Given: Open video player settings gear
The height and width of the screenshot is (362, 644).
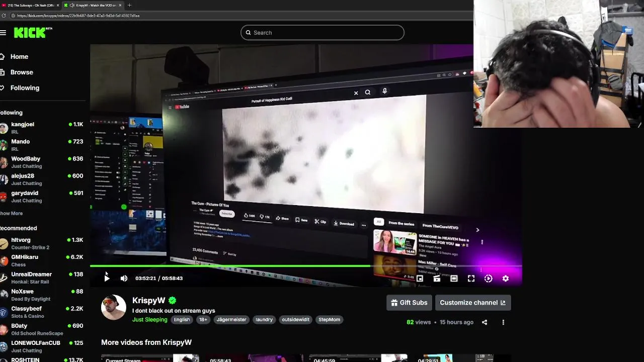Looking at the screenshot, I should pyautogui.click(x=506, y=278).
